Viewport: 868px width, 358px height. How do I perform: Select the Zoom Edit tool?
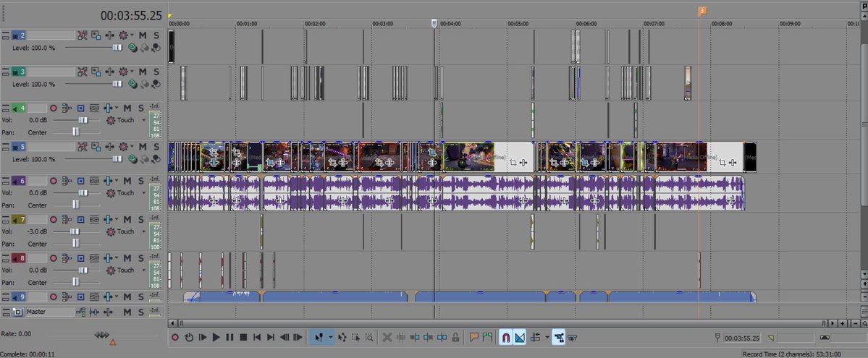[x=369, y=337]
